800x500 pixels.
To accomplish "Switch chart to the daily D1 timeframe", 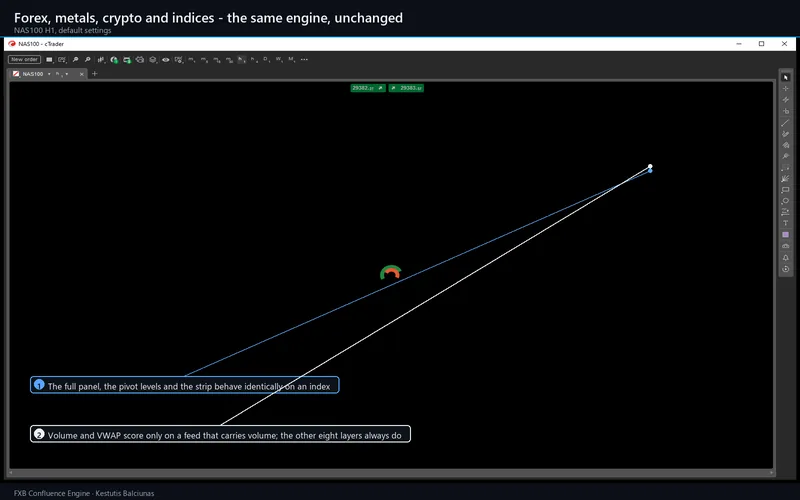I will tap(265, 60).
